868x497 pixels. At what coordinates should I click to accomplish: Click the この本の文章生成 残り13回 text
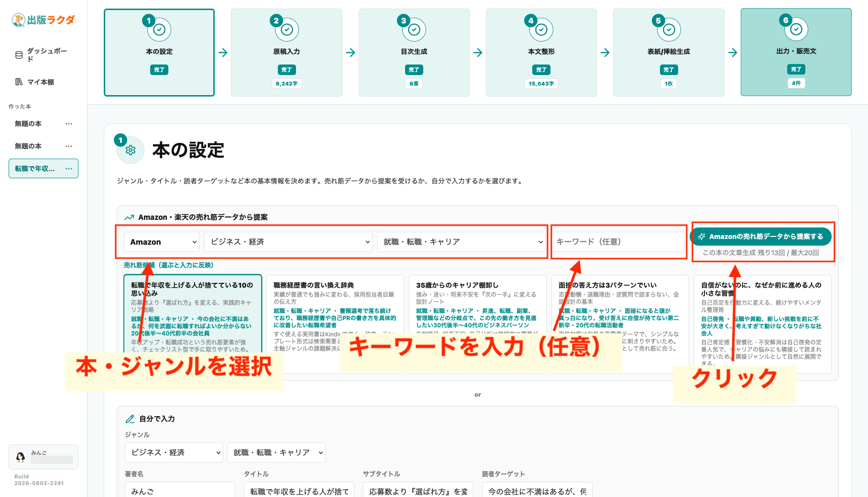pyautogui.click(x=761, y=253)
